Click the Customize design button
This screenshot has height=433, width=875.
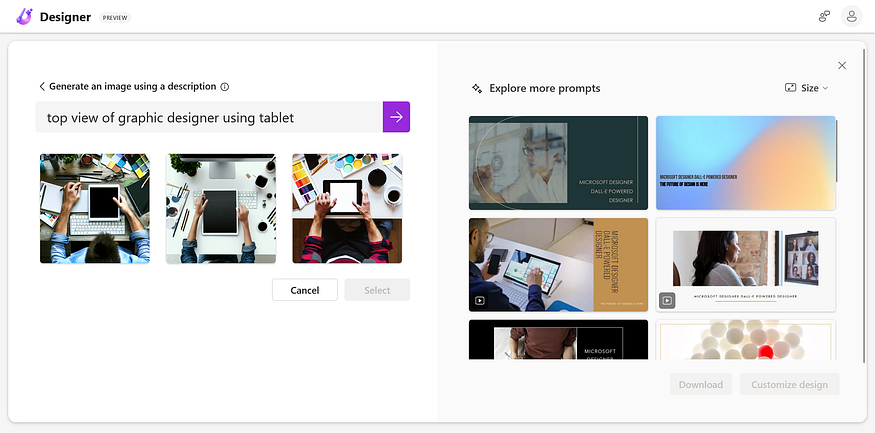tap(790, 384)
